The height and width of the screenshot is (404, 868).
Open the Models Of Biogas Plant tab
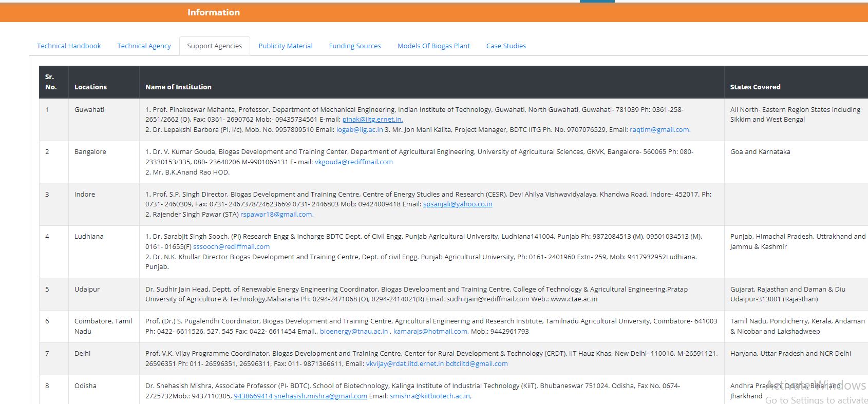click(x=433, y=46)
